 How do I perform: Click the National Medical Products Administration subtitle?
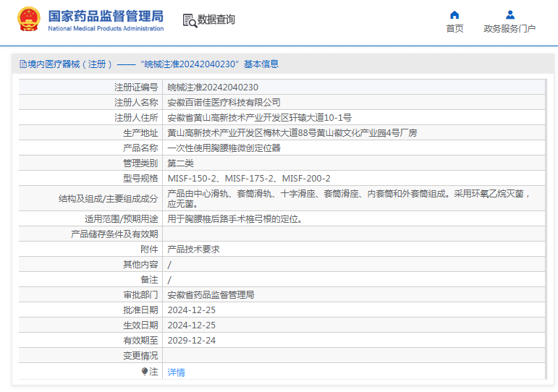click(106, 28)
